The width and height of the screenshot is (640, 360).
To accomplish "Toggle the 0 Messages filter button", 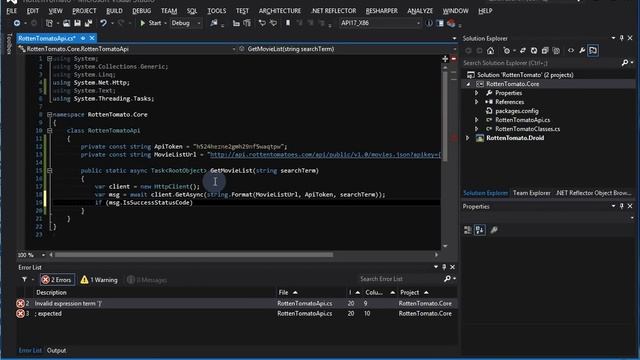I will pyautogui.click(x=147, y=280).
